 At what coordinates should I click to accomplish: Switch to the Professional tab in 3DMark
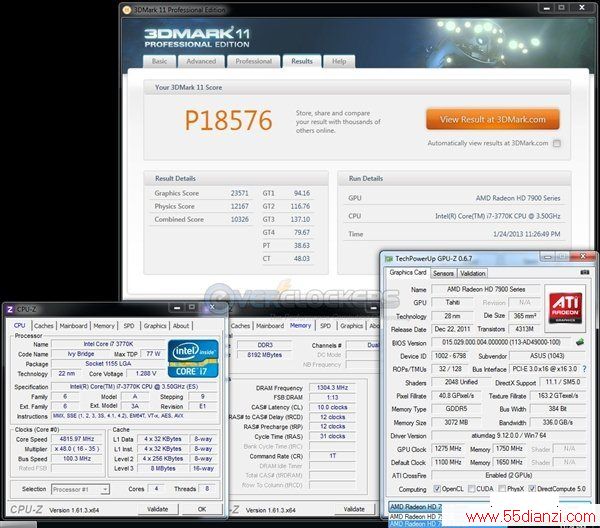tap(253, 61)
